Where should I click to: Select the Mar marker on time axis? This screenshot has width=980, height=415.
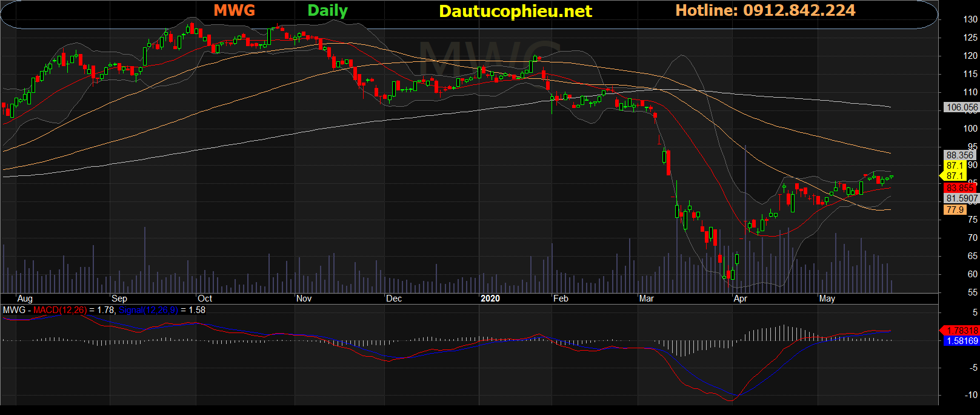pos(646,299)
